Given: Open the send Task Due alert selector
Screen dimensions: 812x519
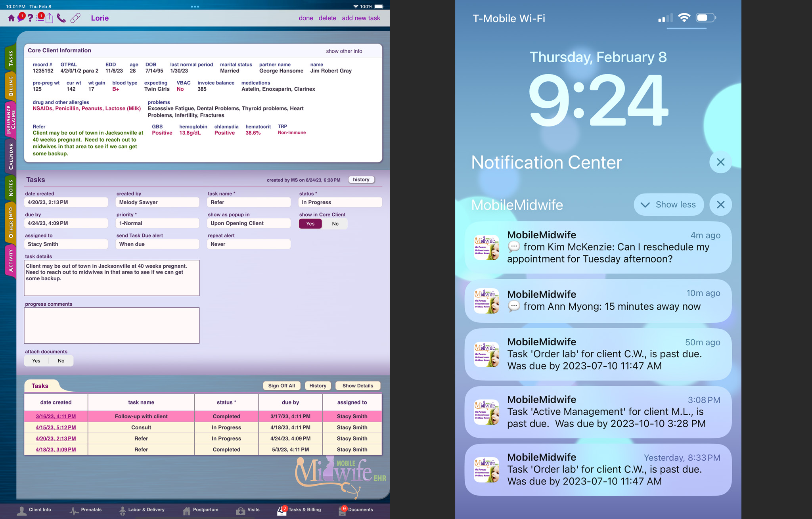Looking at the screenshot, I should coord(157,244).
